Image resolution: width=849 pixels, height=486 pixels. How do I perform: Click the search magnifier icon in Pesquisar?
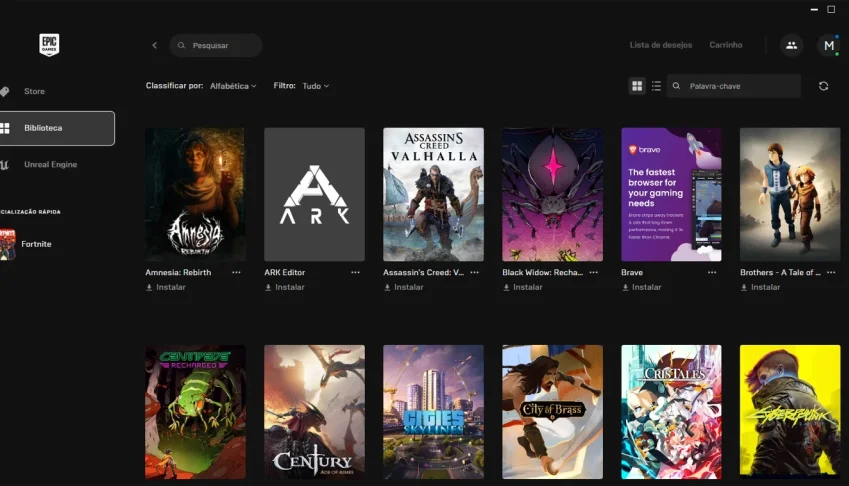point(181,45)
